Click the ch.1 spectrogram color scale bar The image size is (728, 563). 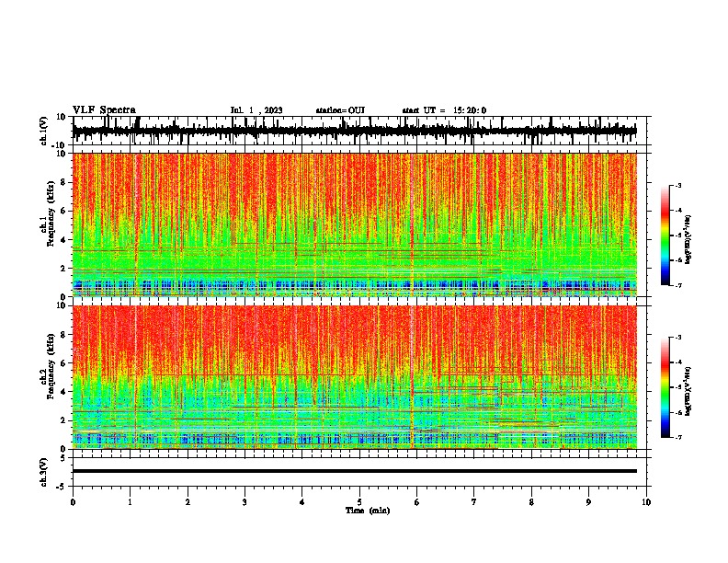[665, 236]
